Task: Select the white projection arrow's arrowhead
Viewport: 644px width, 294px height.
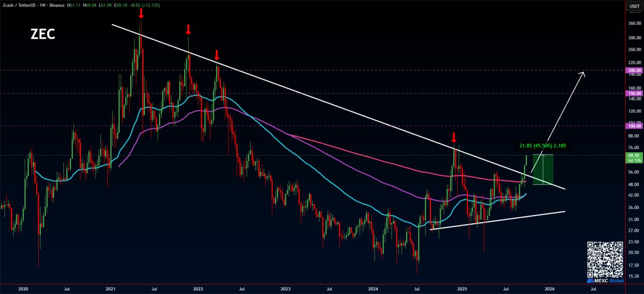Action: click(x=583, y=74)
